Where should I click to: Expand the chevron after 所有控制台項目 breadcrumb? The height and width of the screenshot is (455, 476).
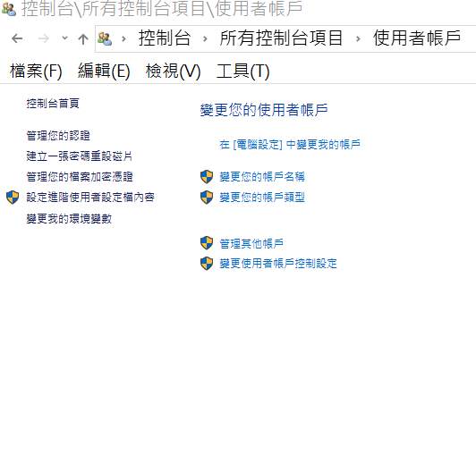pyautogui.click(x=358, y=38)
